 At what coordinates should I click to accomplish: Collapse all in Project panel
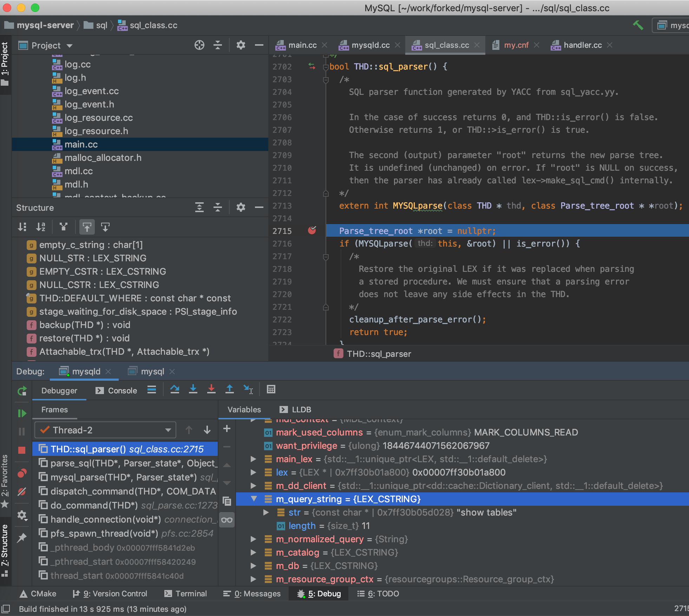(218, 45)
